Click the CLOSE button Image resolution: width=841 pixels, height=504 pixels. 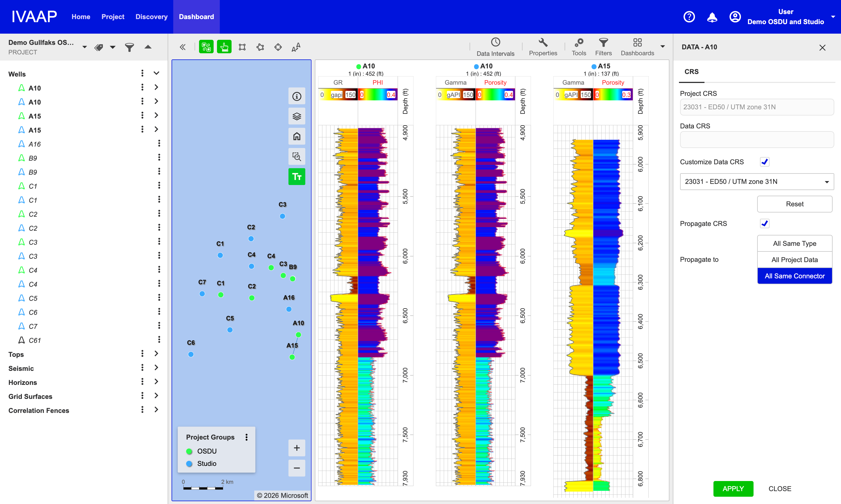pyautogui.click(x=780, y=489)
